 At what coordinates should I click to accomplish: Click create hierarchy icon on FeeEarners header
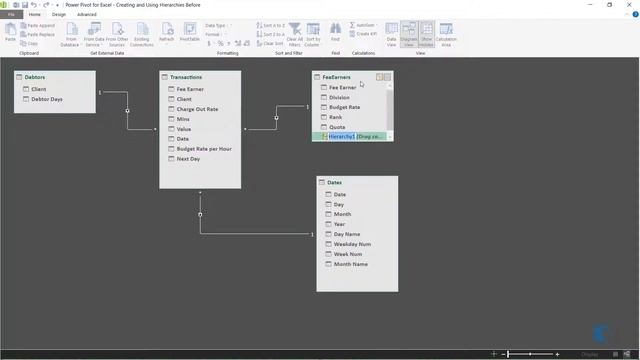click(x=379, y=77)
